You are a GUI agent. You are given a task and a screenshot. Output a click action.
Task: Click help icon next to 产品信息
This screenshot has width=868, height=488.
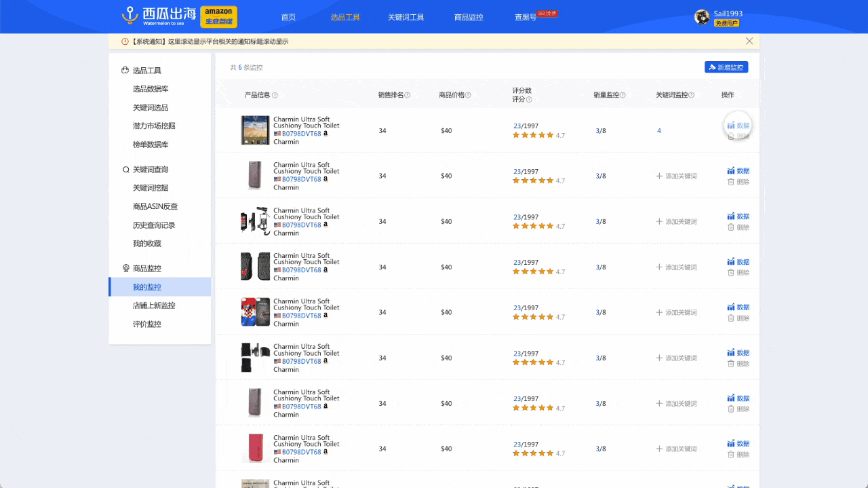coord(275,95)
